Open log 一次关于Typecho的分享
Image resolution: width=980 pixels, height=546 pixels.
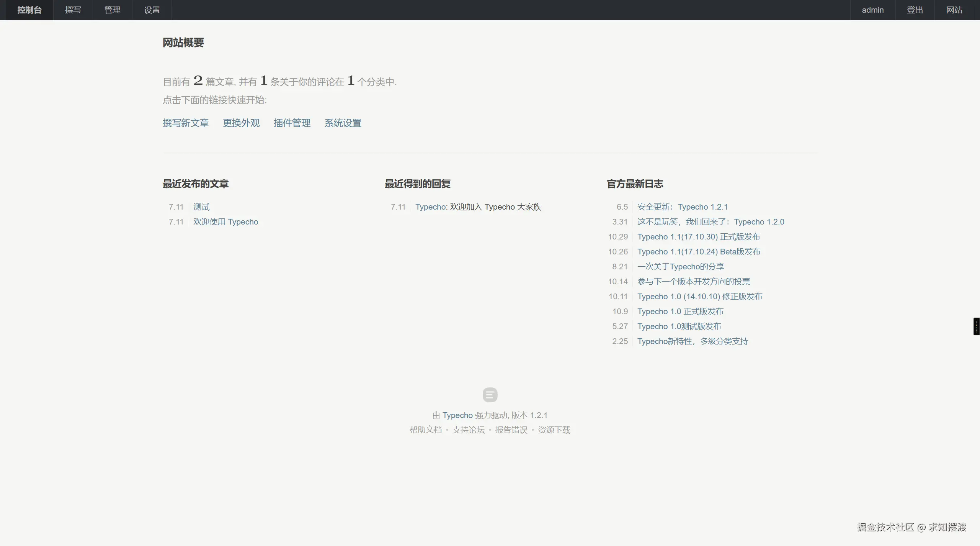(x=681, y=267)
